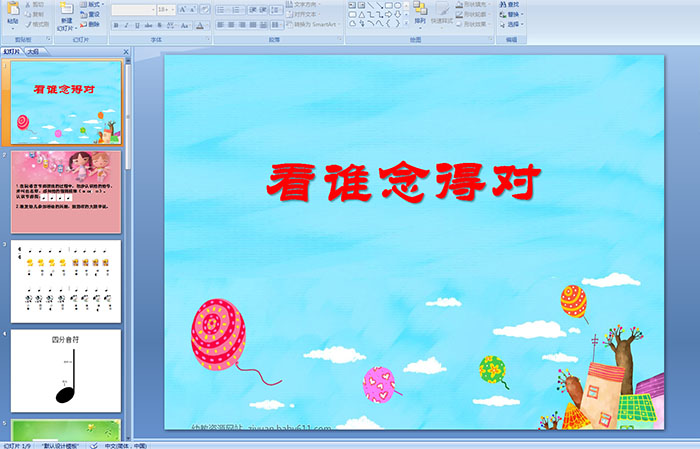Click Reset (重设) slide icon
Image resolution: width=700 pixels, height=449 pixels.
click(x=83, y=14)
